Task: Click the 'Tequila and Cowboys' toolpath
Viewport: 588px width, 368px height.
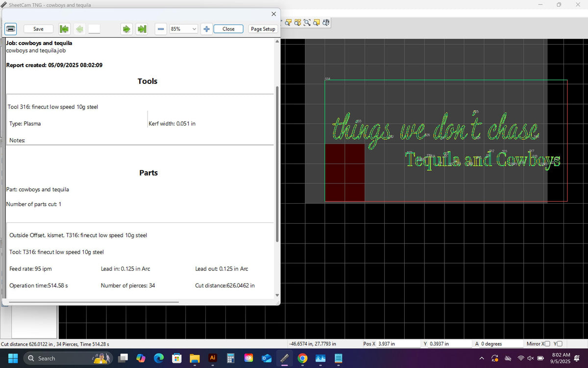Action: (x=483, y=160)
